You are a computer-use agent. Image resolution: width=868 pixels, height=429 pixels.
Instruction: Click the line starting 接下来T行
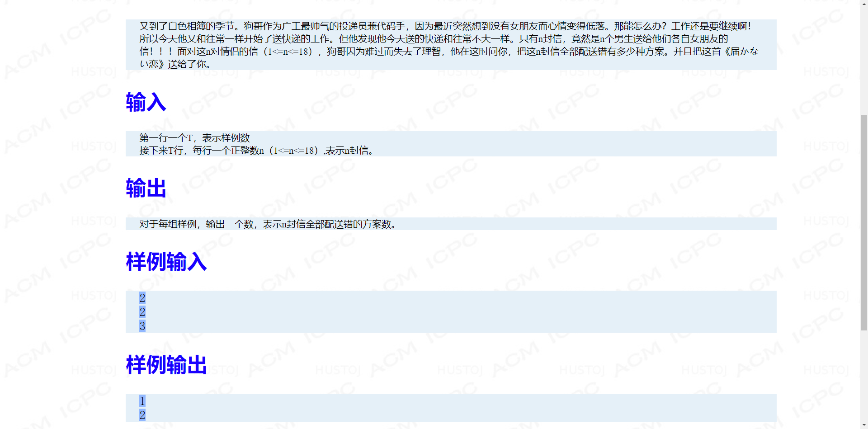[x=257, y=150]
